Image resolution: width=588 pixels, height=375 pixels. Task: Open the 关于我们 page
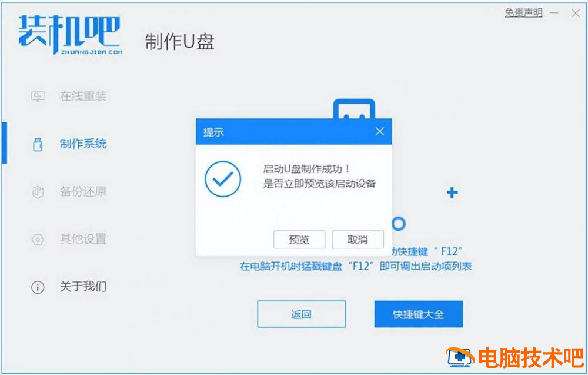pos(83,287)
